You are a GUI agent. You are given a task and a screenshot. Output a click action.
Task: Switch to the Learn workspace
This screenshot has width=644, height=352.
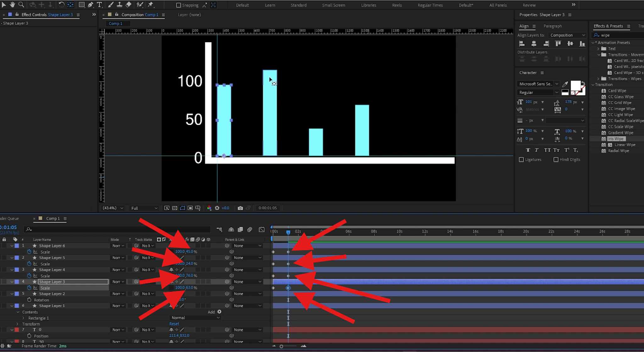[x=270, y=5]
